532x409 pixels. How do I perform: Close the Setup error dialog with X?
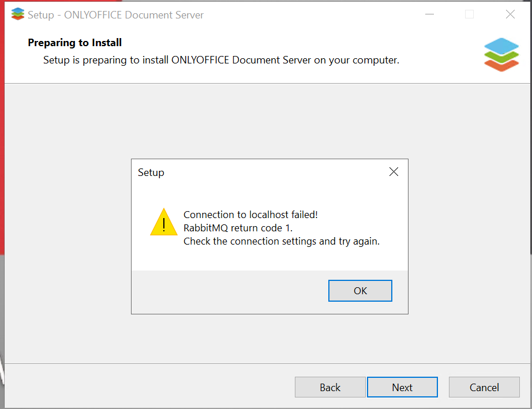pos(394,172)
